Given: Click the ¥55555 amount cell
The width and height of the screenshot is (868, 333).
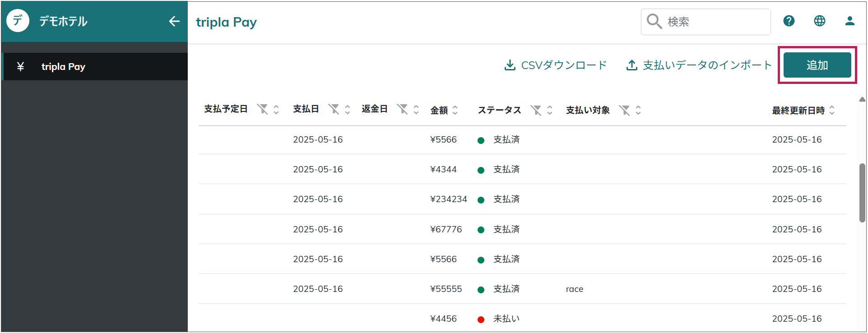Looking at the screenshot, I should click(x=446, y=289).
